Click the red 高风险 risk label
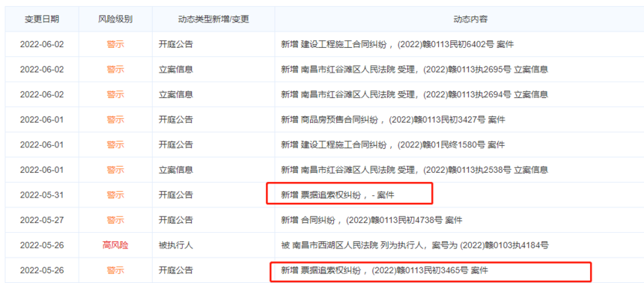 [115, 246]
